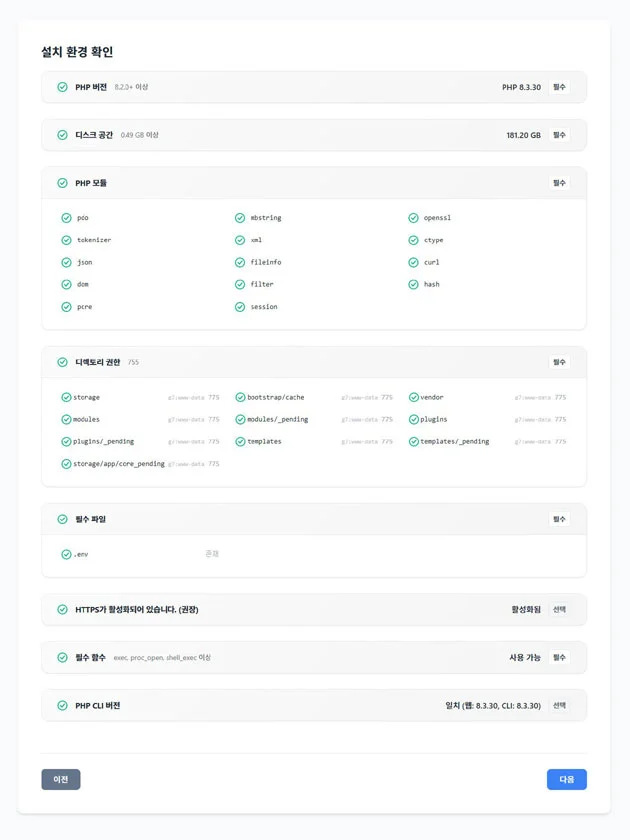Click the check icon beside 디렉토리 권한 header

point(62,362)
